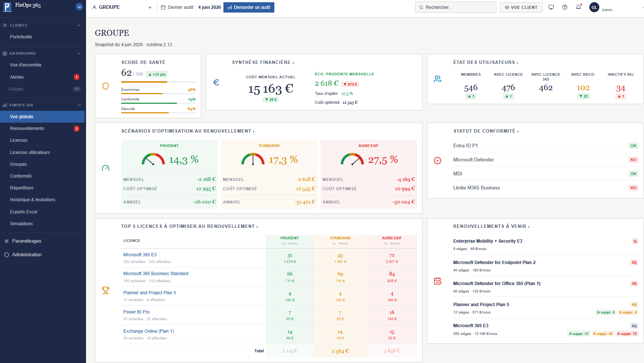Click the users icon in État des utilisateurs card
644x363 pixels.
click(x=438, y=79)
